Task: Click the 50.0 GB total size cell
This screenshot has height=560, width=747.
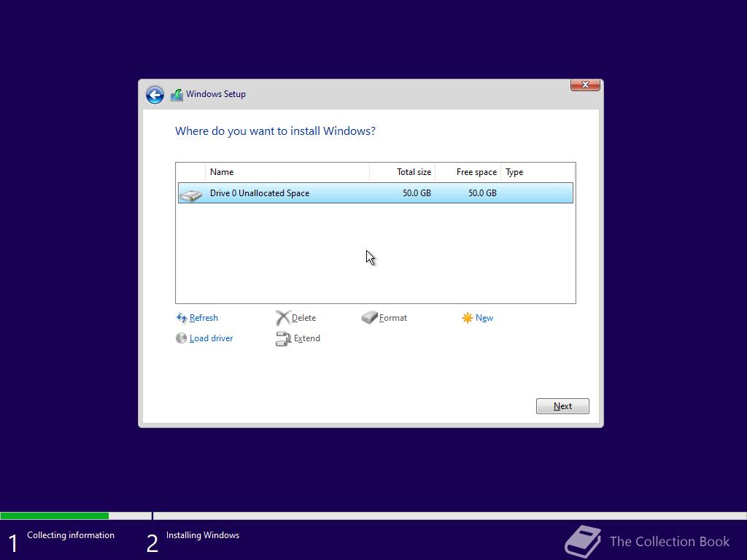Action: [417, 192]
